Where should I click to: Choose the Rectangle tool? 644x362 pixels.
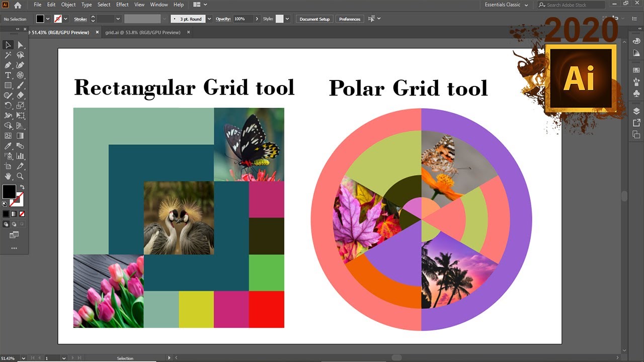pos(8,85)
